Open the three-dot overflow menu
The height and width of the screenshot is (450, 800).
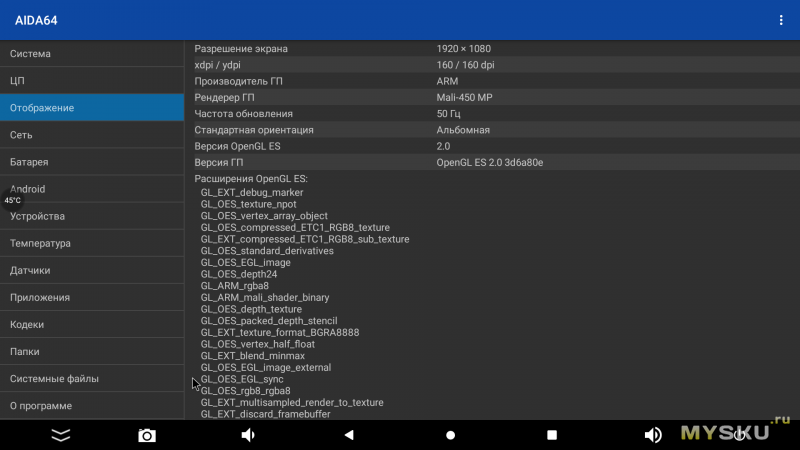click(x=781, y=20)
